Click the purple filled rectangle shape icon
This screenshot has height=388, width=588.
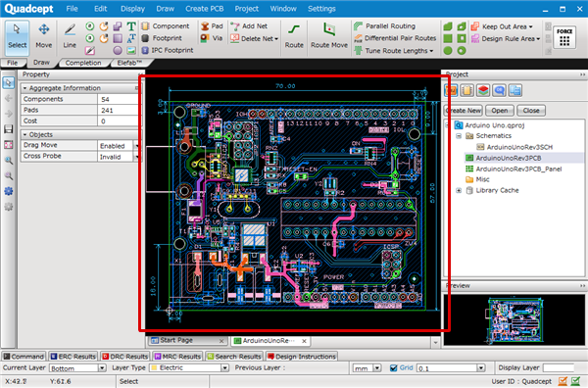pos(118,38)
